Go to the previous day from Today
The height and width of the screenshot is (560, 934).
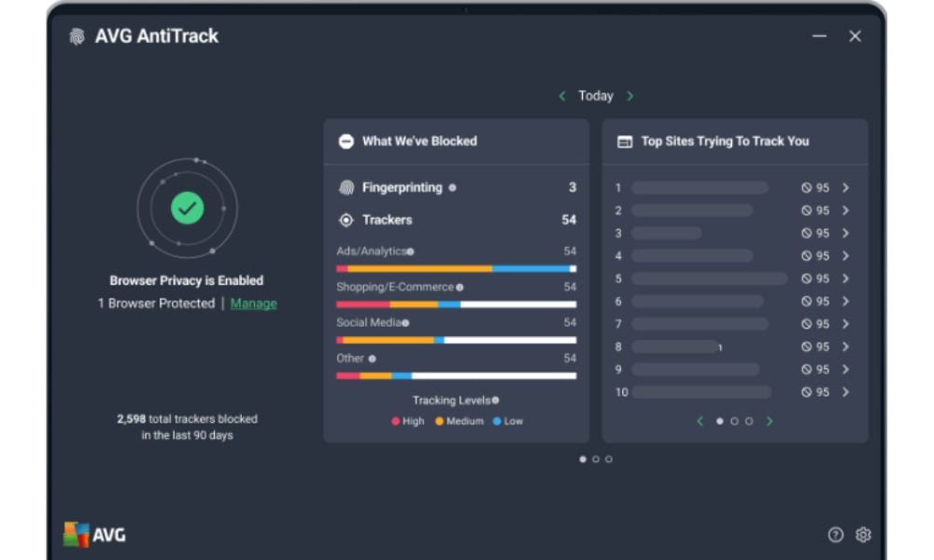point(561,96)
